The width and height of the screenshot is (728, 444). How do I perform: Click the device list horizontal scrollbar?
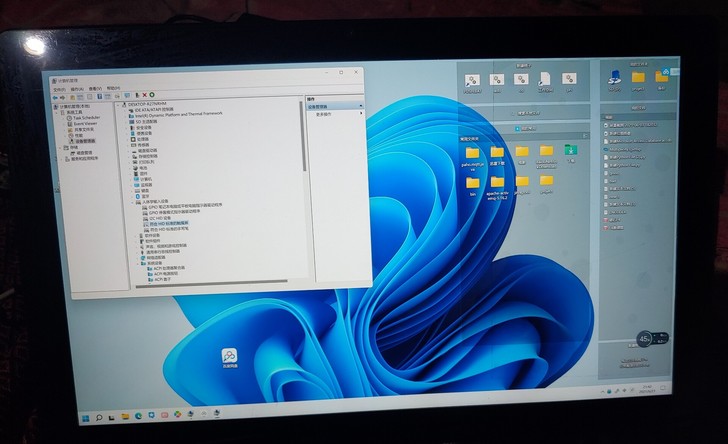click(211, 282)
